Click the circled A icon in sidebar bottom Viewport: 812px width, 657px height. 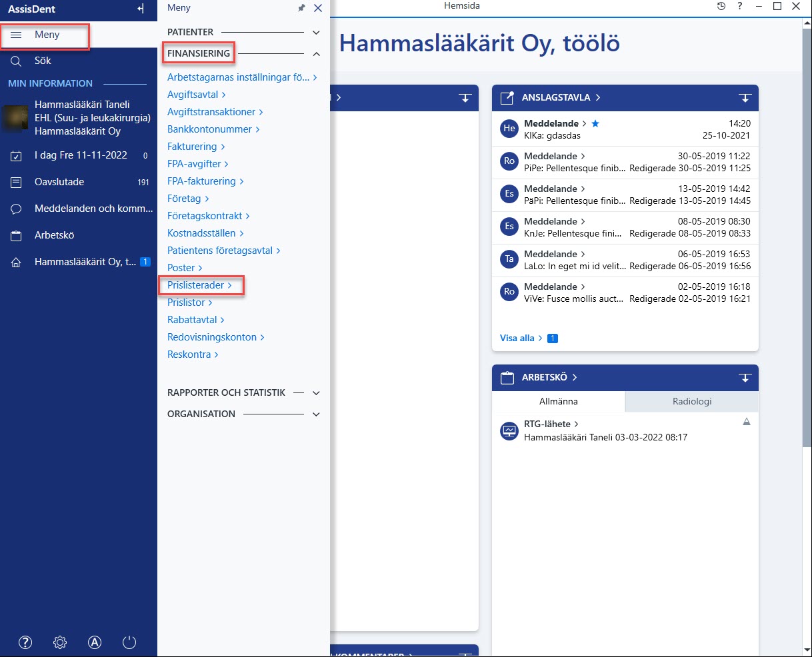95,642
